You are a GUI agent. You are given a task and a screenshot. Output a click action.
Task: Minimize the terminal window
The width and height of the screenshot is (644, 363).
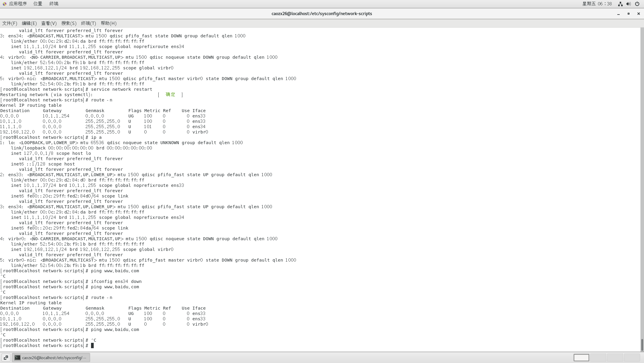[x=619, y=14]
